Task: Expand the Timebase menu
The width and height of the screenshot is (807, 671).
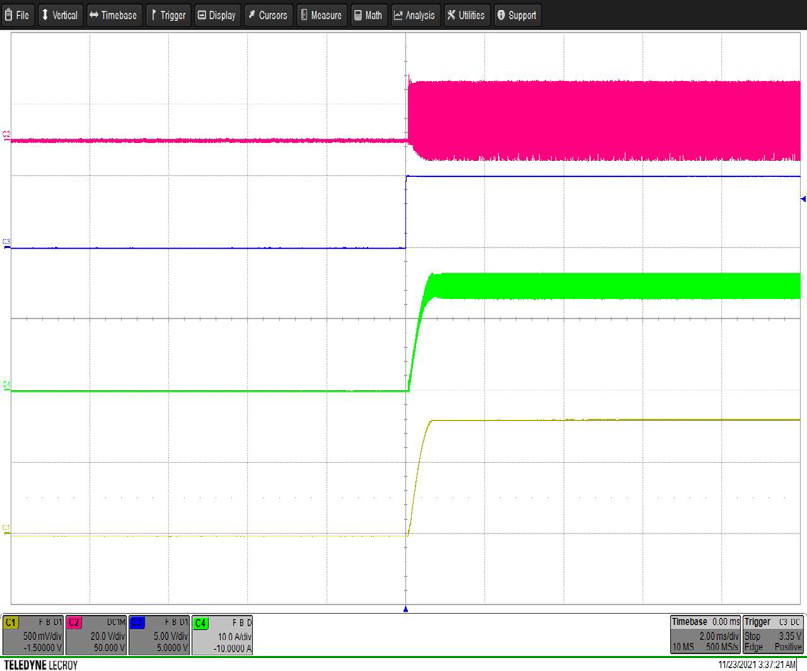Action: point(114,15)
